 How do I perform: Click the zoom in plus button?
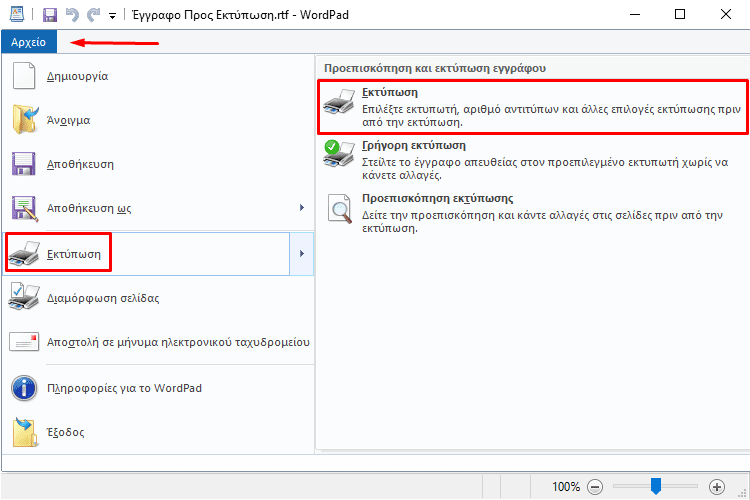(717, 487)
